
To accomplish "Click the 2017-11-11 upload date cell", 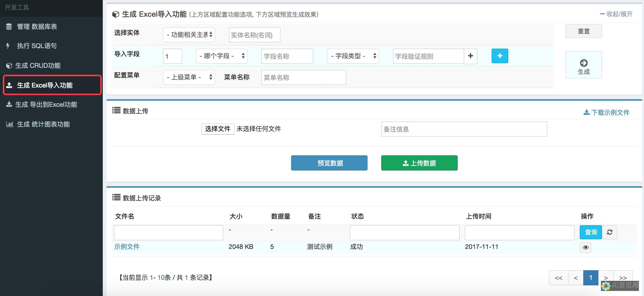I will coord(481,247).
